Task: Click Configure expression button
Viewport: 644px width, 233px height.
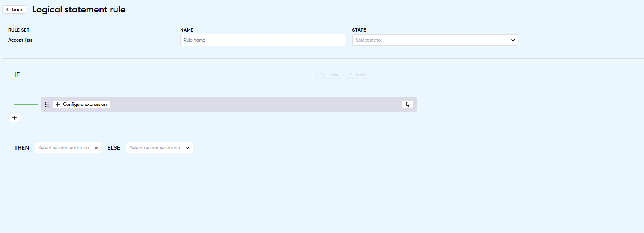Action: pyautogui.click(x=81, y=104)
